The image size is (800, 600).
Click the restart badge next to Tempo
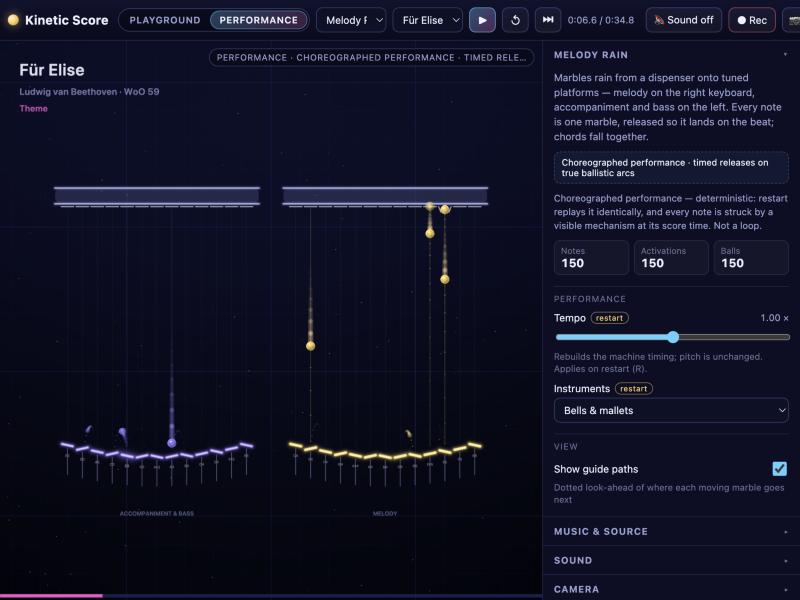pos(609,318)
